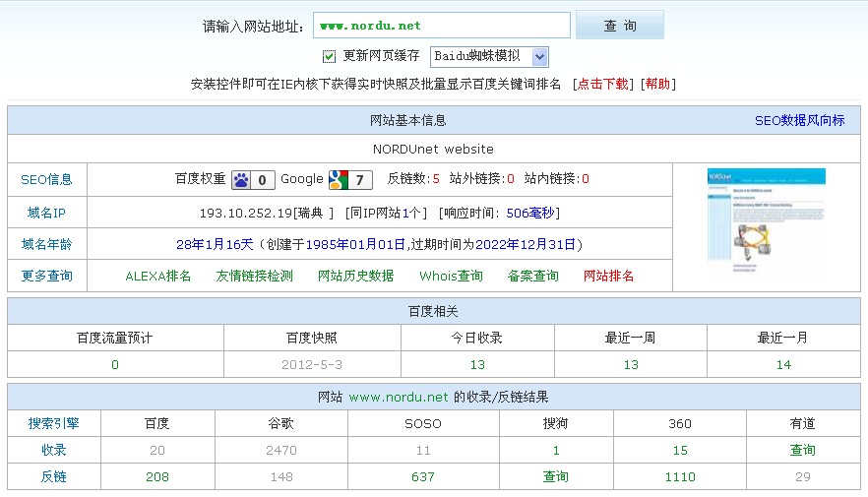
Task: Click the 搜索引擎 header label
Action: (54, 424)
